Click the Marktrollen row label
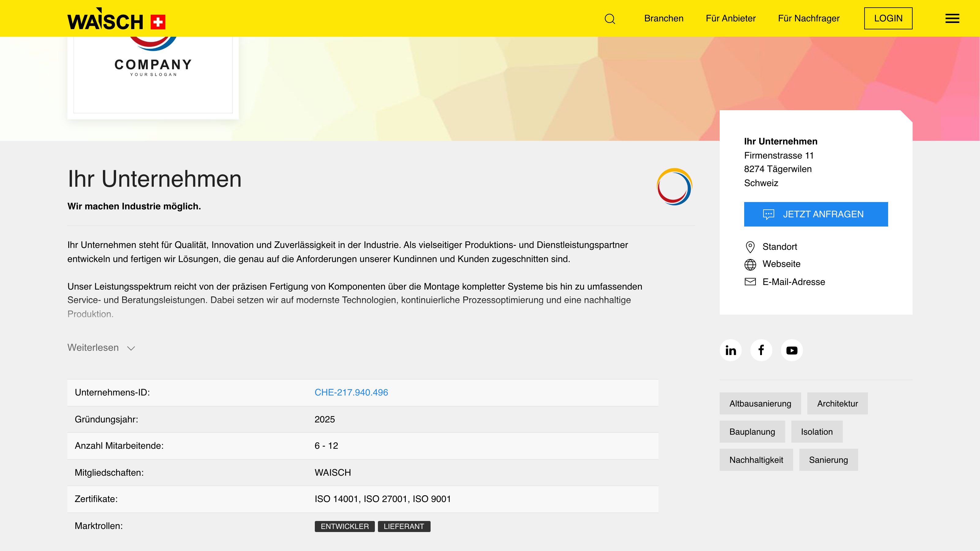The width and height of the screenshot is (980, 551). [99, 526]
